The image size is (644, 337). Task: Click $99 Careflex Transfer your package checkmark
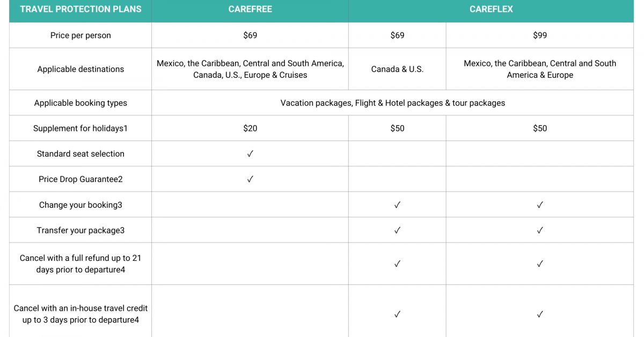(x=540, y=230)
